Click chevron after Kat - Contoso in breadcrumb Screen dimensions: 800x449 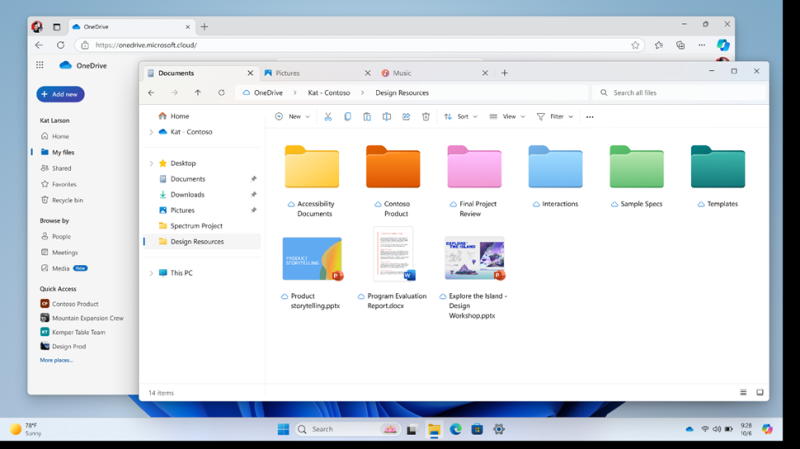362,93
